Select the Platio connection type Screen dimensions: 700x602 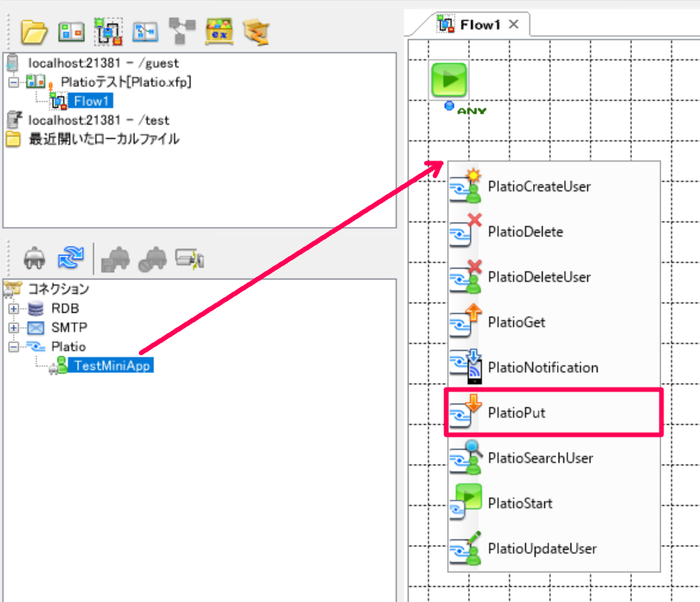click(68, 347)
